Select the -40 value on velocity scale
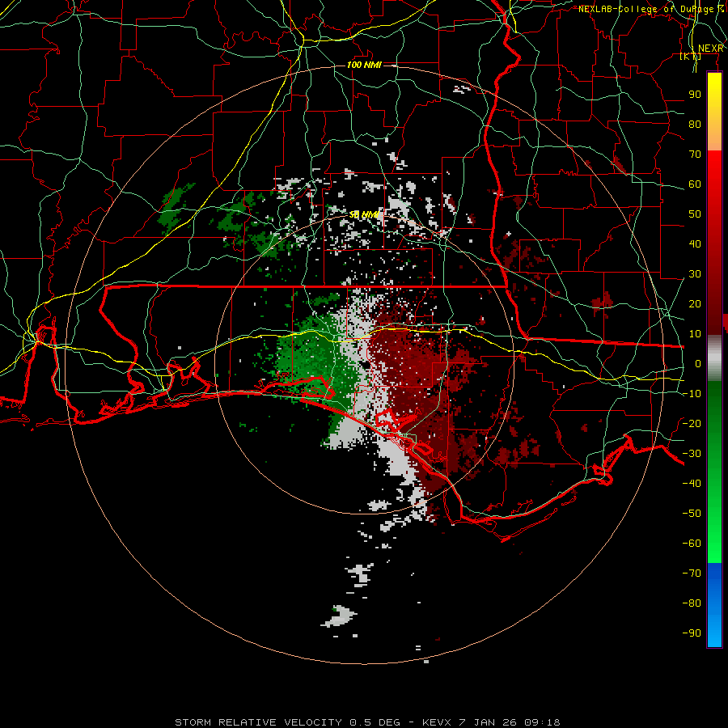 (x=692, y=484)
